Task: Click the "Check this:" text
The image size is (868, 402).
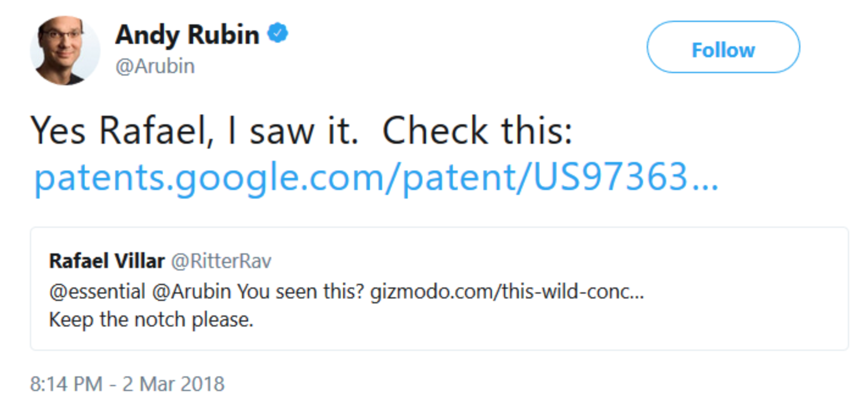Action: pyautogui.click(x=477, y=131)
